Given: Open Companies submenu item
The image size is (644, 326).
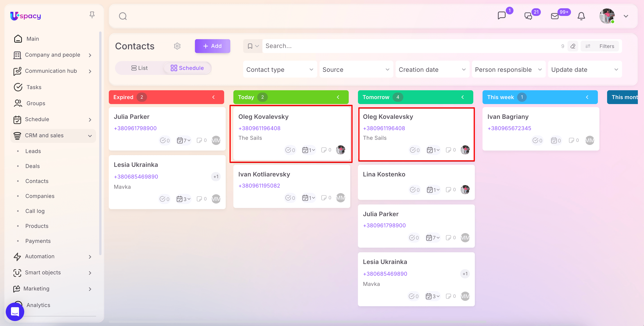Looking at the screenshot, I should coord(40,196).
